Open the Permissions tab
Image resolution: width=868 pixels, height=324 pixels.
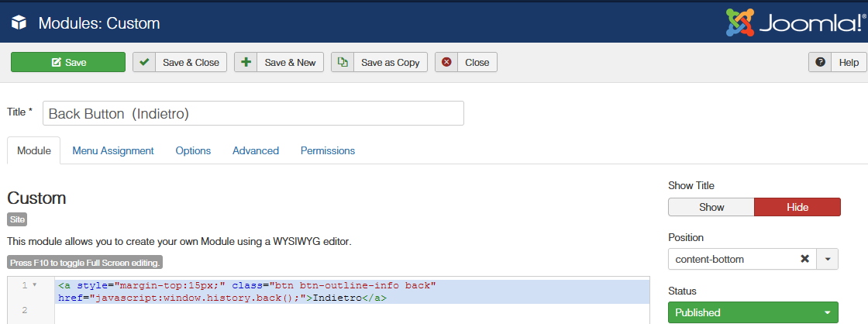(328, 151)
